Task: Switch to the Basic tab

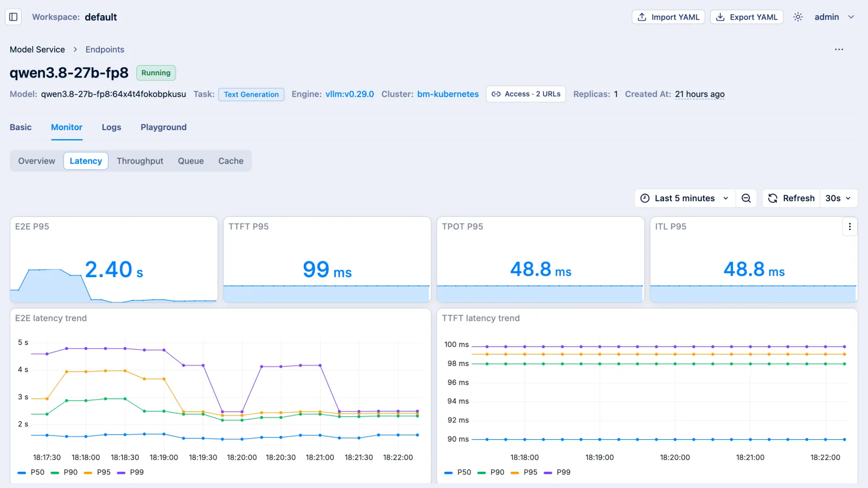Action: [x=21, y=127]
